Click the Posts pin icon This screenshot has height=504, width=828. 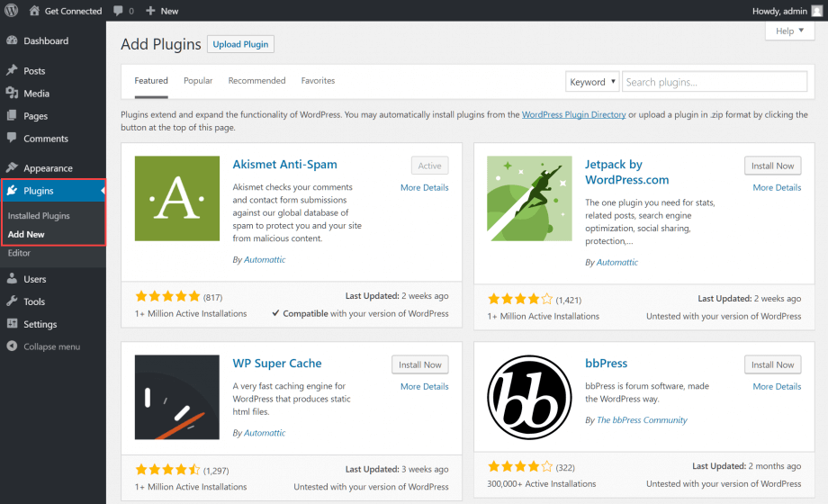[x=12, y=70]
